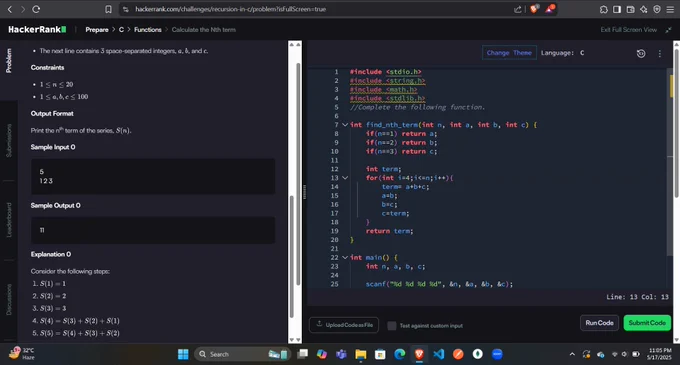Open Brave Rewards triangle icon
The width and height of the screenshot is (680, 365).
549,9
